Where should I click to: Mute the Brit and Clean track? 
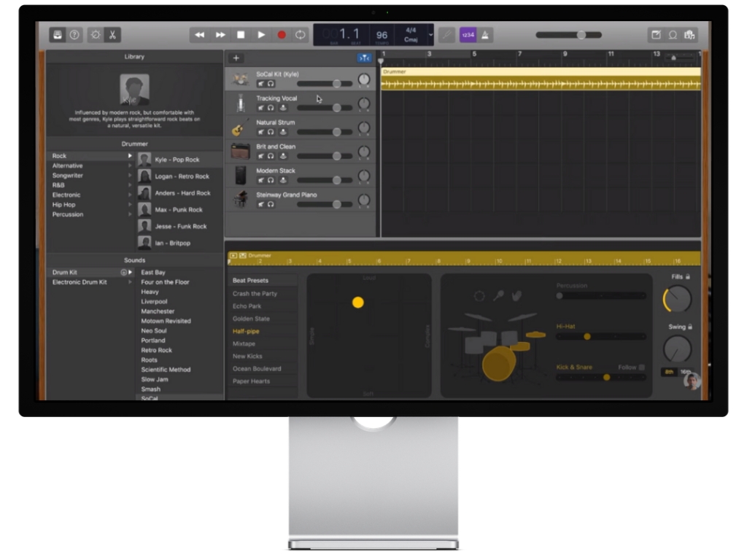(x=261, y=156)
